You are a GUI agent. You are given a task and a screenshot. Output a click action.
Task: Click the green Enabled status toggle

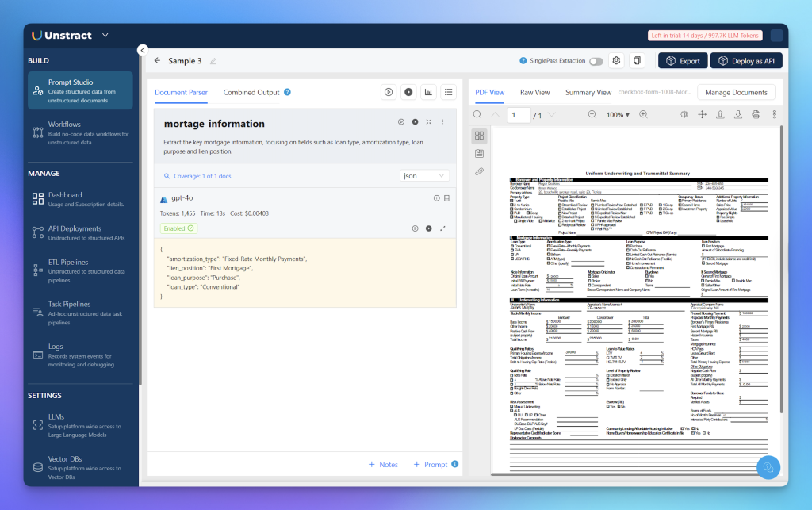coord(178,228)
